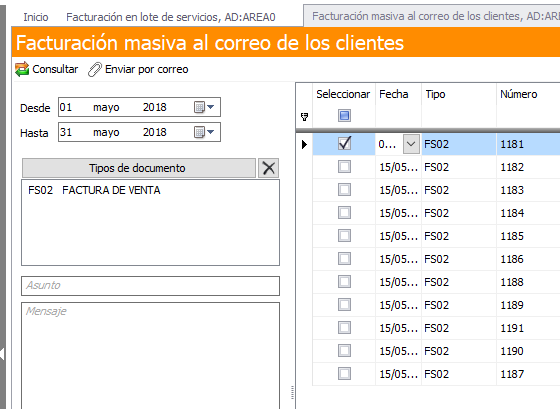This screenshot has height=409, width=560.
Task: Click the date cell in row 1189
Action: click(x=398, y=305)
